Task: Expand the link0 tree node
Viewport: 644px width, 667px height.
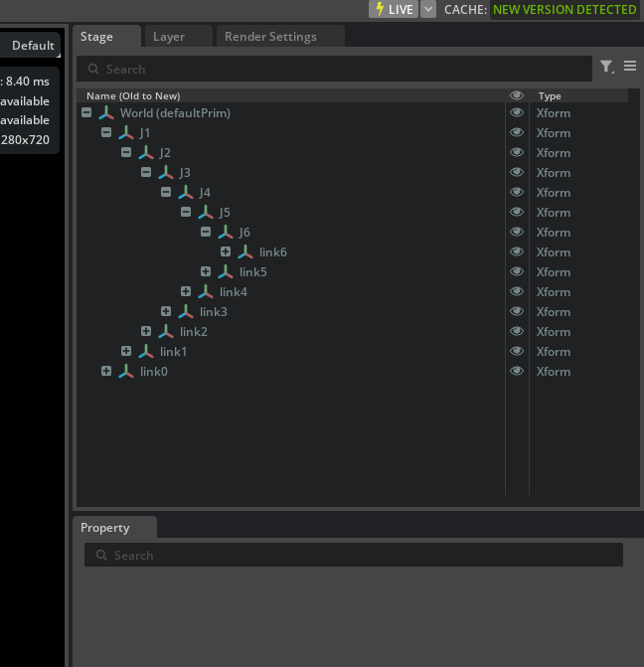Action: point(106,372)
